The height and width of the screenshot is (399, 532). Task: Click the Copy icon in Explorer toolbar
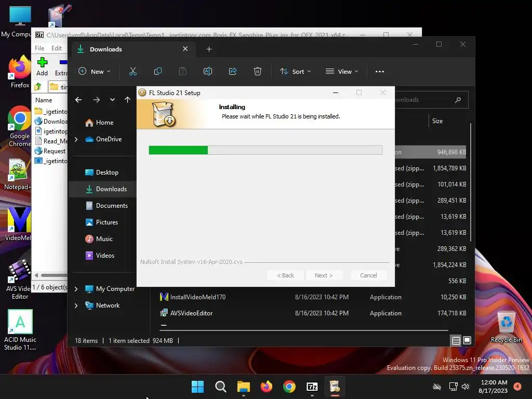(158, 71)
